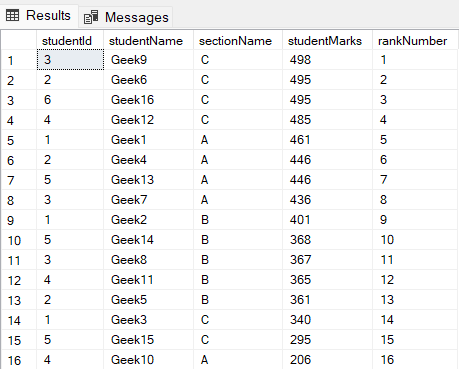Click the cell containing Geek15
The image size is (459, 369).
pos(149,340)
